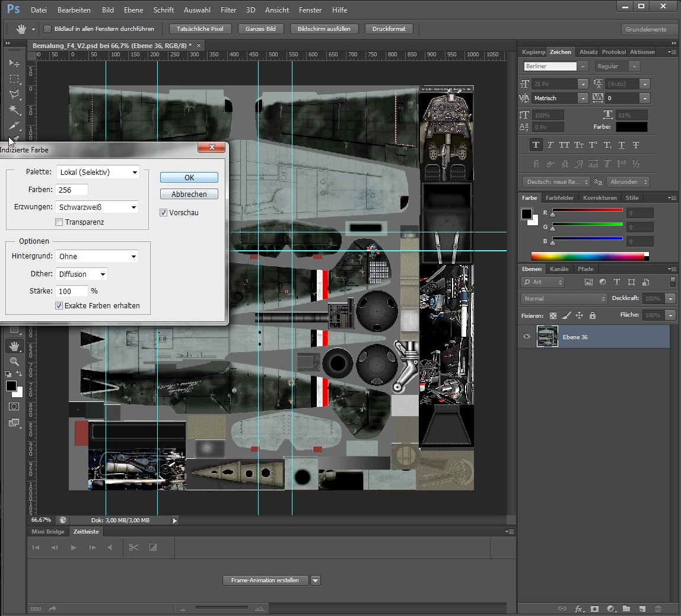Pick the Polygonal Lasso tool
The width and height of the screenshot is (681, 616).
pyautogui.click(x=14, y=94)
